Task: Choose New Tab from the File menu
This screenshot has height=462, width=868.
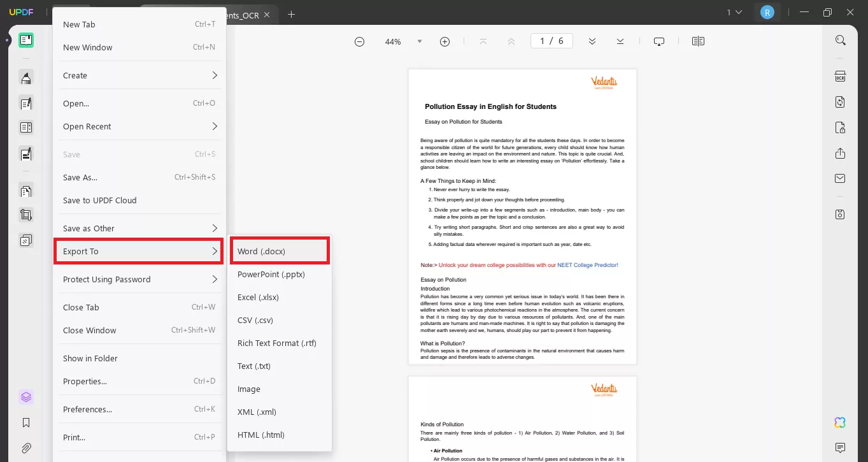Action: coord(139,24)
